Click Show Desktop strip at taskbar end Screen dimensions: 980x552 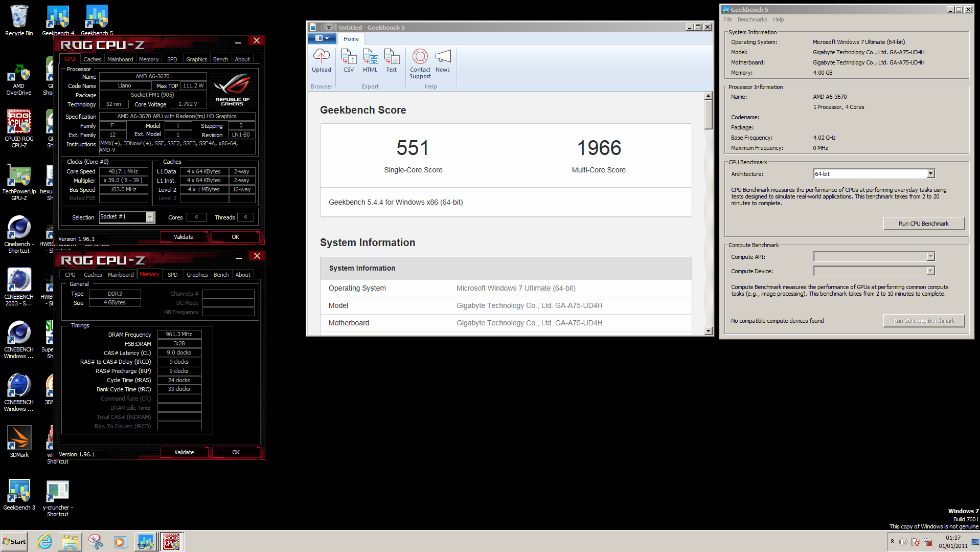pyautogui.click(x=976, y=542)
